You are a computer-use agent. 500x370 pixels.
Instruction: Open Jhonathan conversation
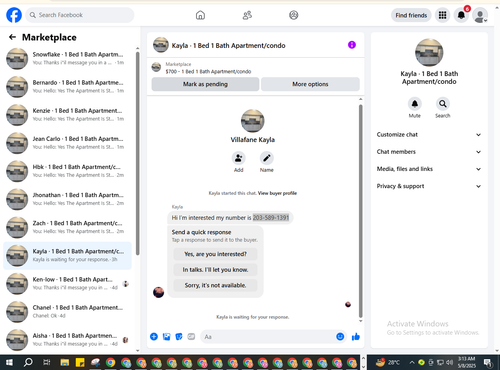click(x=67, y=199)
